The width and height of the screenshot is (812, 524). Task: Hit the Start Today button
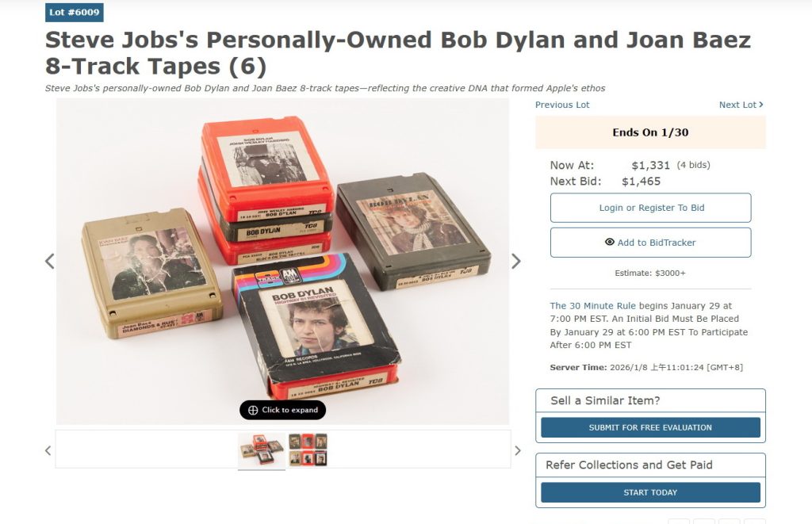[x=650, y=492]
